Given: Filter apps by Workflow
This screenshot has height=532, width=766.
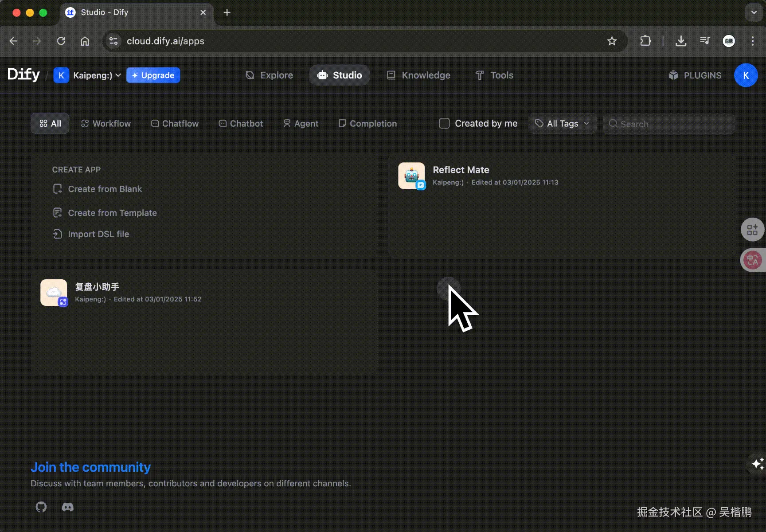Looking at the screenshot, I should click(106, 124).
